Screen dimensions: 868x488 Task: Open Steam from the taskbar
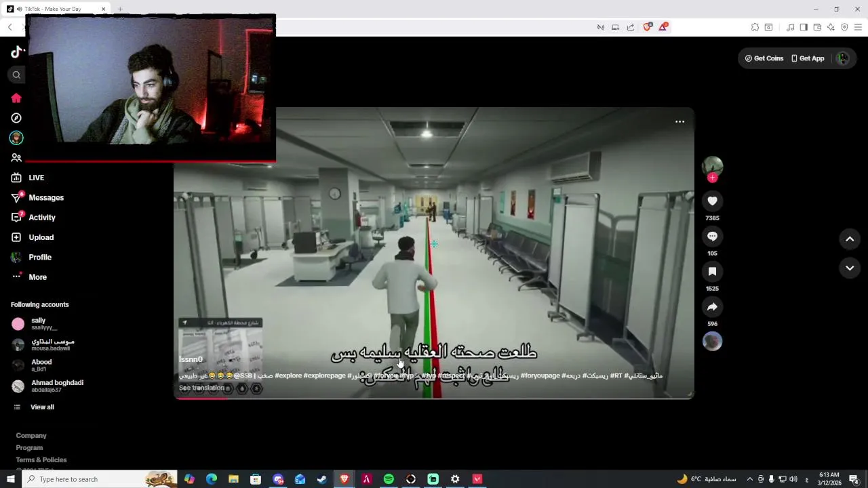(x=322, y=479)
